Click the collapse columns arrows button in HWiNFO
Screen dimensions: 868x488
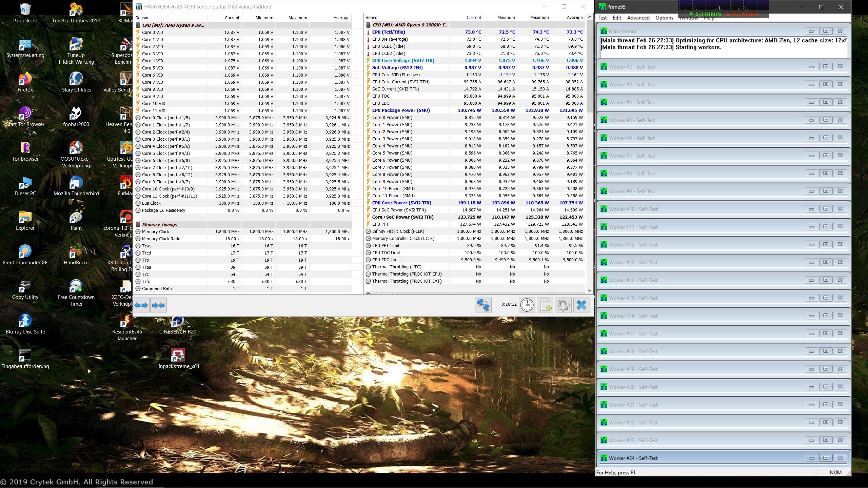tap(158, 305)
